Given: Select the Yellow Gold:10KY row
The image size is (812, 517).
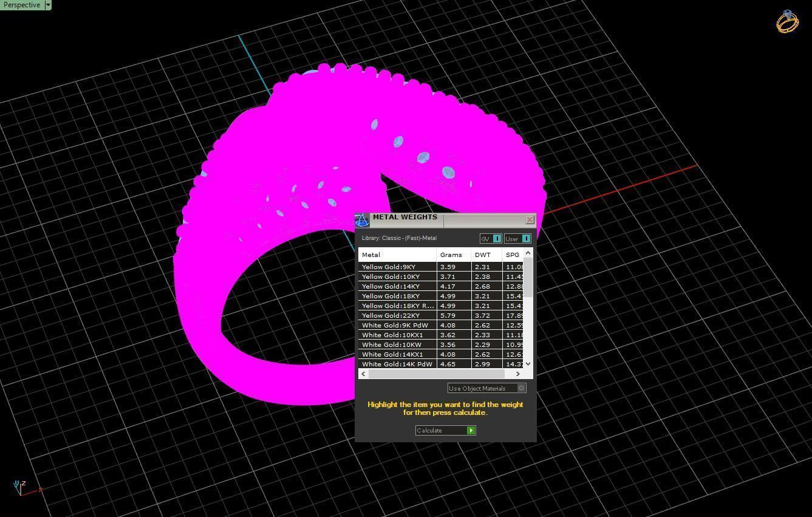Looking at the screenshot, I should pos(441,276).
